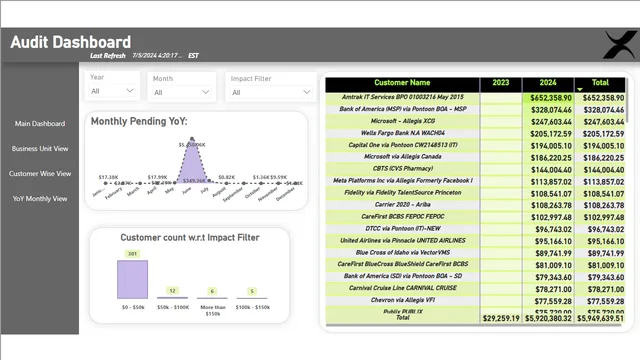This screenshot has height=360, width=640.
Task: Select the $0 - $50k bar
Action: pyautogui.click(x=133, y=280)
